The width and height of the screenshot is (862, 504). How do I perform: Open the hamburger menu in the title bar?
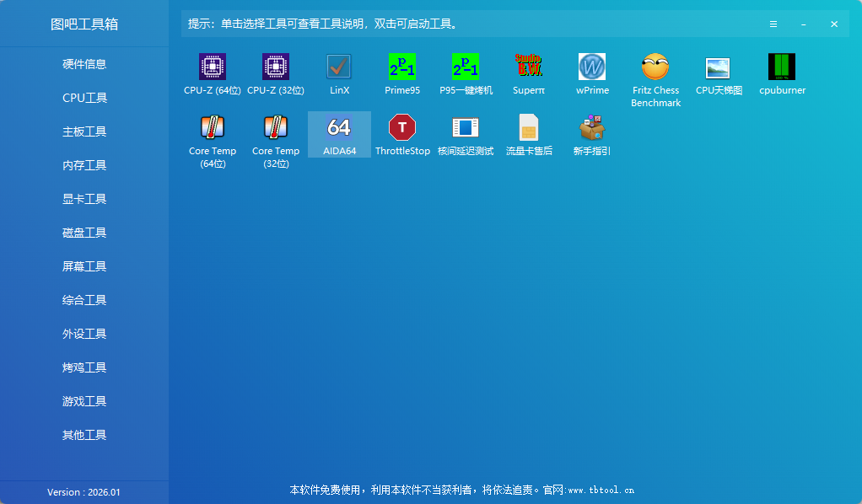(x=773, y=24)
